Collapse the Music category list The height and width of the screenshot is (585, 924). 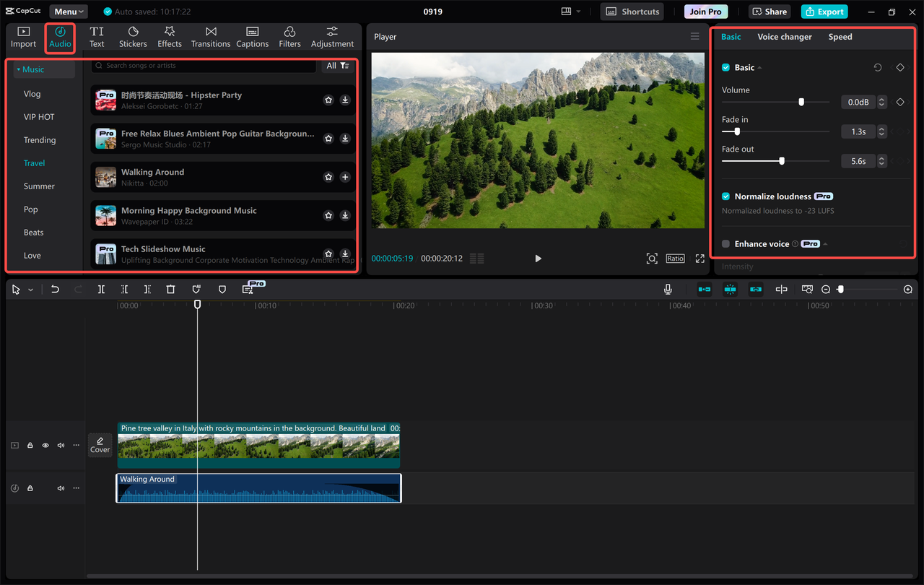(x=19, y=70)
